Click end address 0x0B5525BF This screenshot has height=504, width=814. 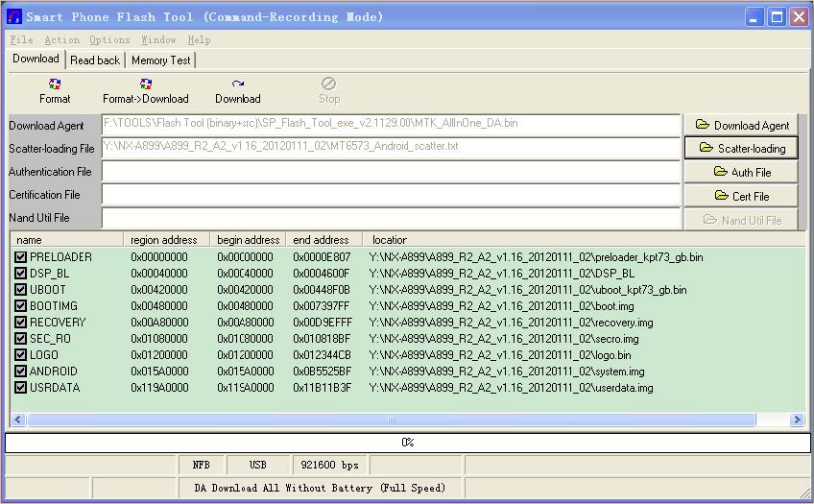click(322, 372)
